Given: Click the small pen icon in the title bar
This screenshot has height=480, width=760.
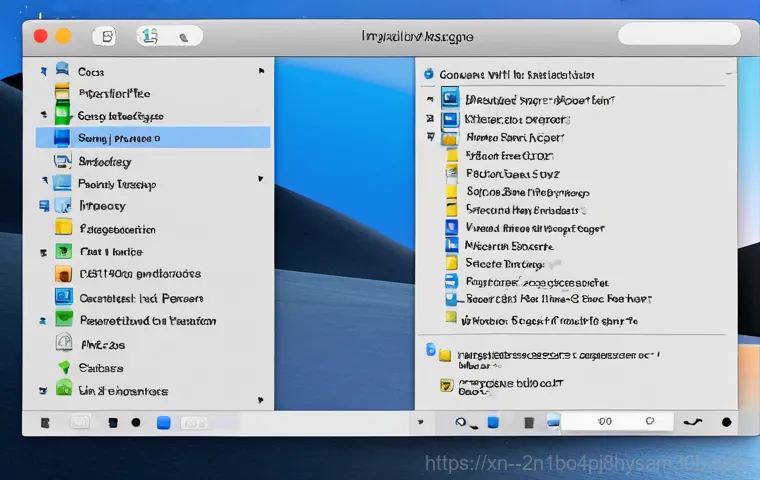Looking at the screenshot, I should click(x=184, y=37).
